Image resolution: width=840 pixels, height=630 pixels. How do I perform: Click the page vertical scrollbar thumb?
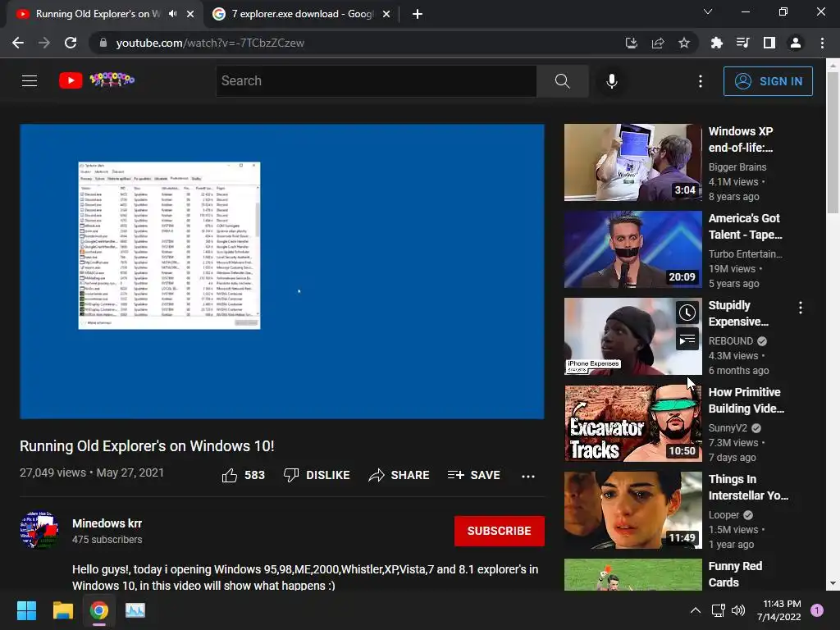[833, 143]
